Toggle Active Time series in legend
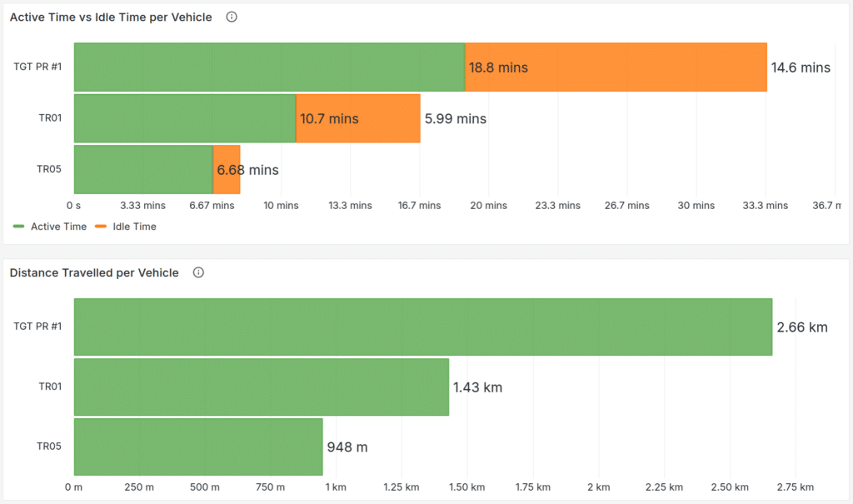Image resolution: width=853 pixels, height=504 pixels. click(x=59, y=227)
